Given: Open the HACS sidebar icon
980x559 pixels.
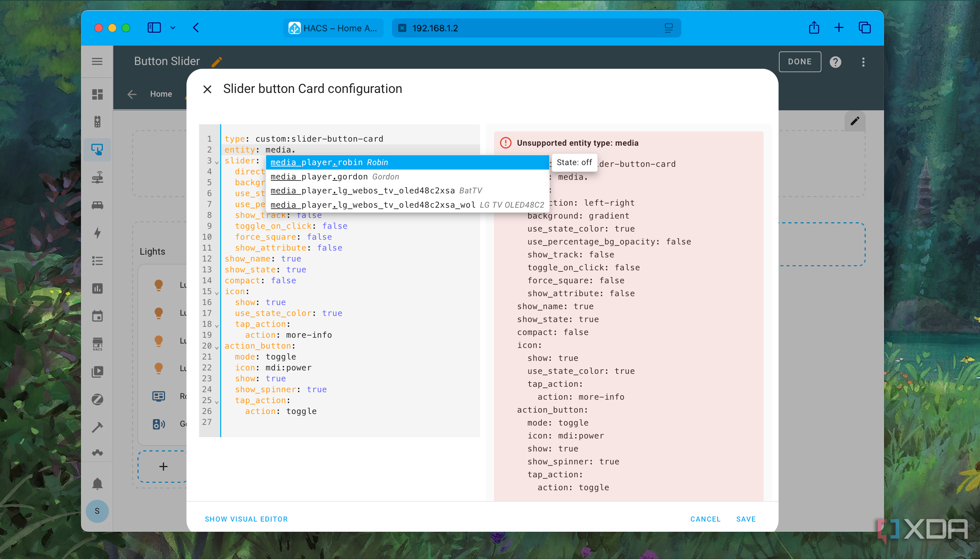Looking at the screenshot, I should 97,344.
